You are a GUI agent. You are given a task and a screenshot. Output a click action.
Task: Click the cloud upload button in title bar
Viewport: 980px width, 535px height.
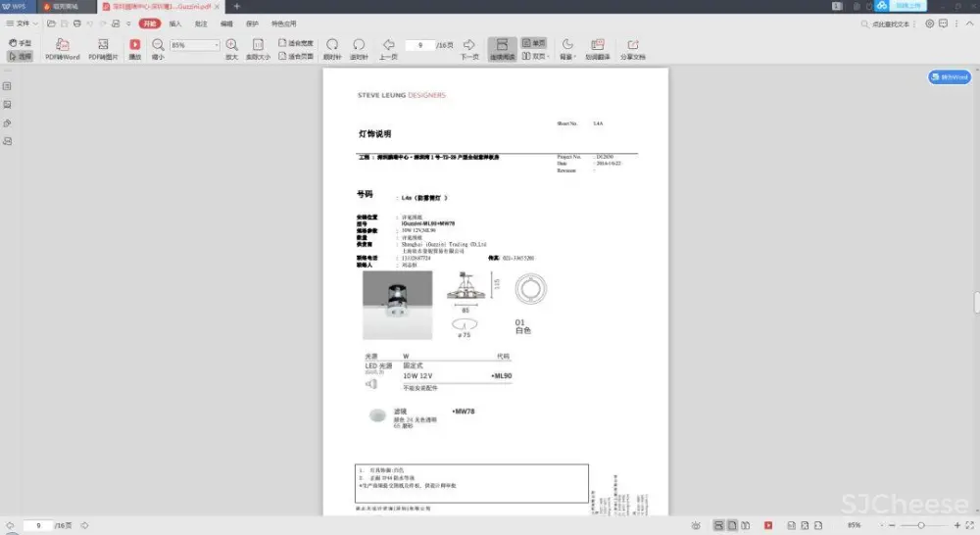pos(901,6)
